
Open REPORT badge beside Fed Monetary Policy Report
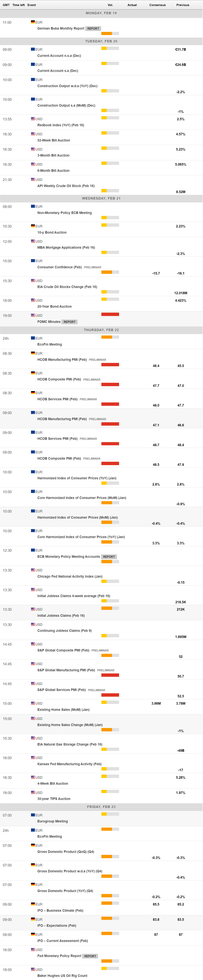(x=90, y=956)
